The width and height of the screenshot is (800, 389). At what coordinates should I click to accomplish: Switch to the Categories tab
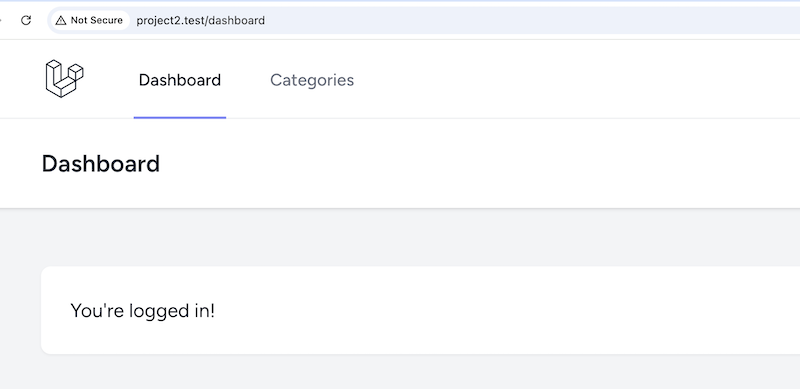(x=312, y=80)
